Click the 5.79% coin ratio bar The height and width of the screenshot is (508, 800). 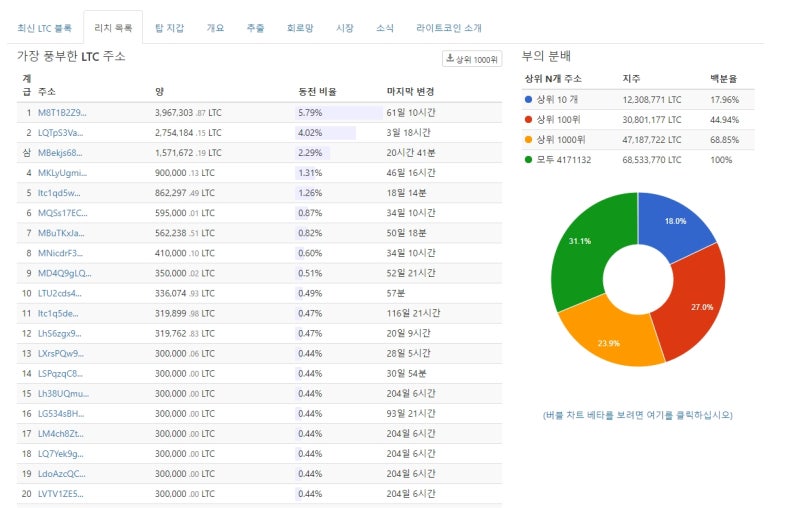pyautogui.click(x=339, y=113)
